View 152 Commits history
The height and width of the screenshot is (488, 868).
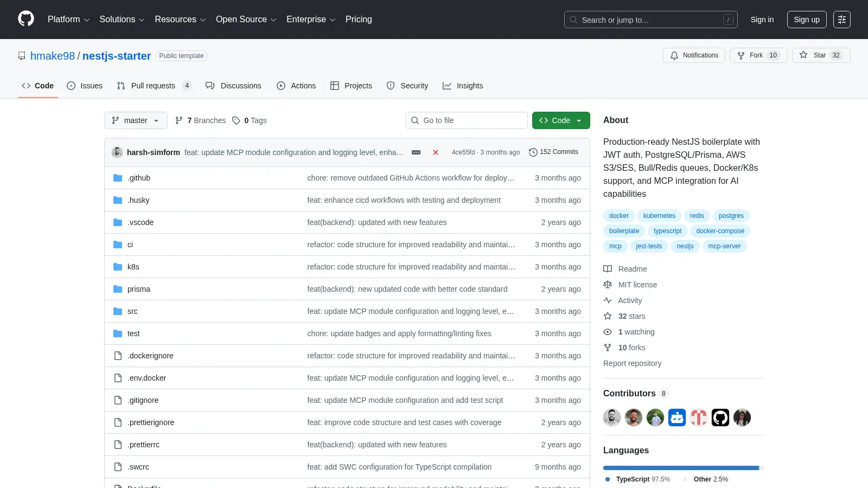coord(554,152)
